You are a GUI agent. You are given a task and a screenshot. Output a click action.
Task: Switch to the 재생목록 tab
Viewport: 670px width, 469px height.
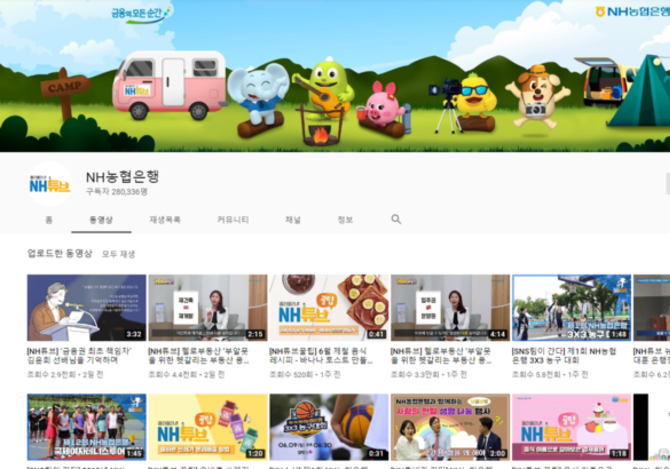coord(165,220)
